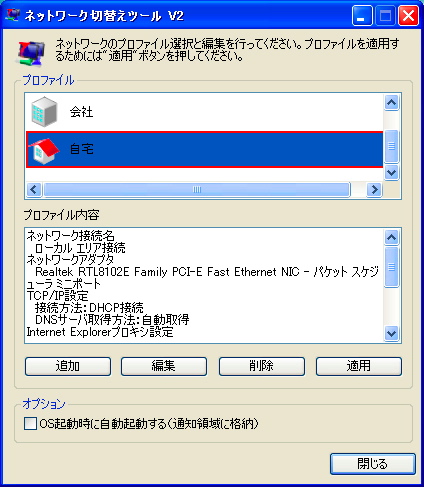Select the 会社 building icon
Screen dimensions: 424x487
tap(44, 112)
